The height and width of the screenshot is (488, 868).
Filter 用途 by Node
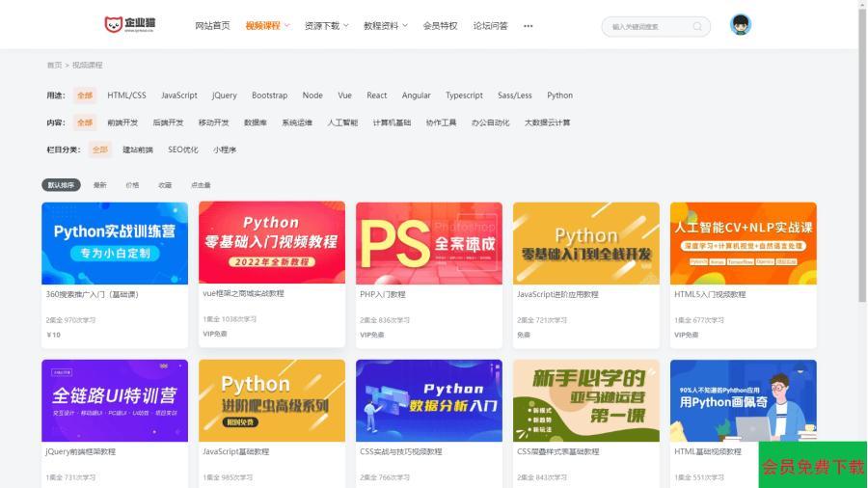click(x=312, y=95)
